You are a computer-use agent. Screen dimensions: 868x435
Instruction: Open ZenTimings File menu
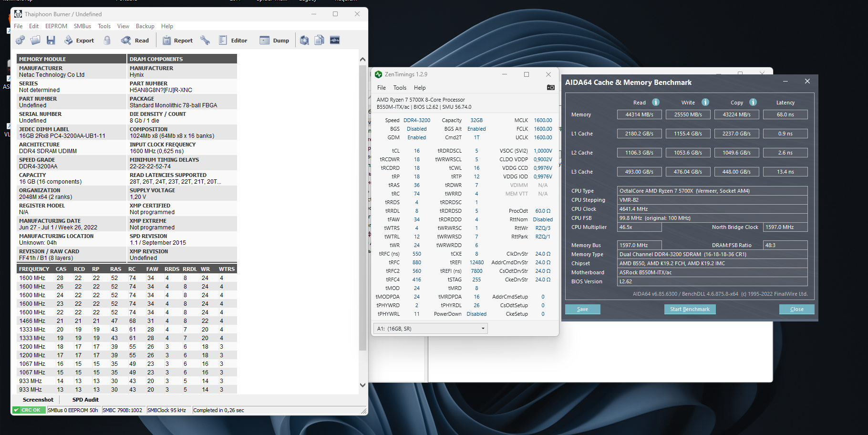click(382, 88)
